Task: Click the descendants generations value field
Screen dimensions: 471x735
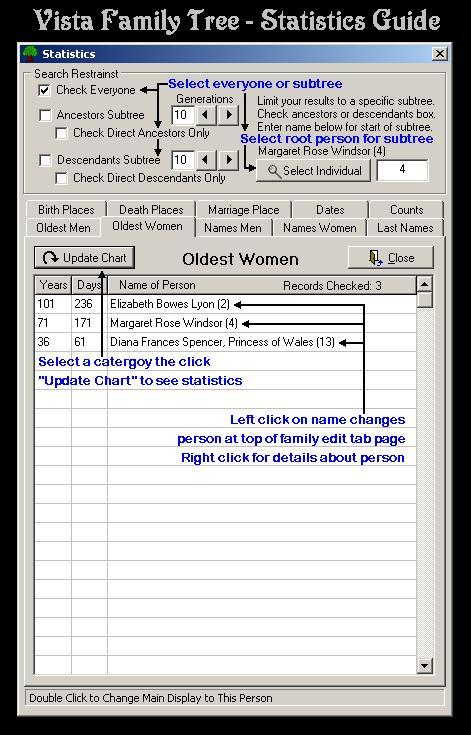Action: [x=183, y=160]
